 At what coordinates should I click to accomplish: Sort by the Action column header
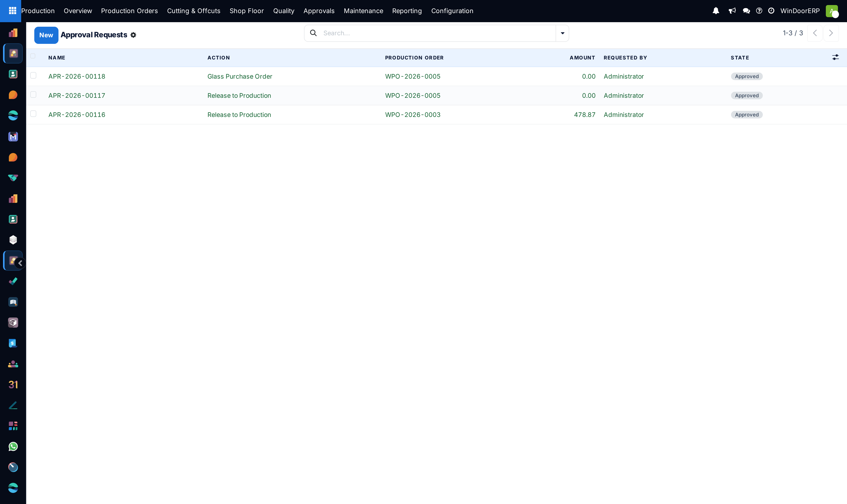point(219,58)
